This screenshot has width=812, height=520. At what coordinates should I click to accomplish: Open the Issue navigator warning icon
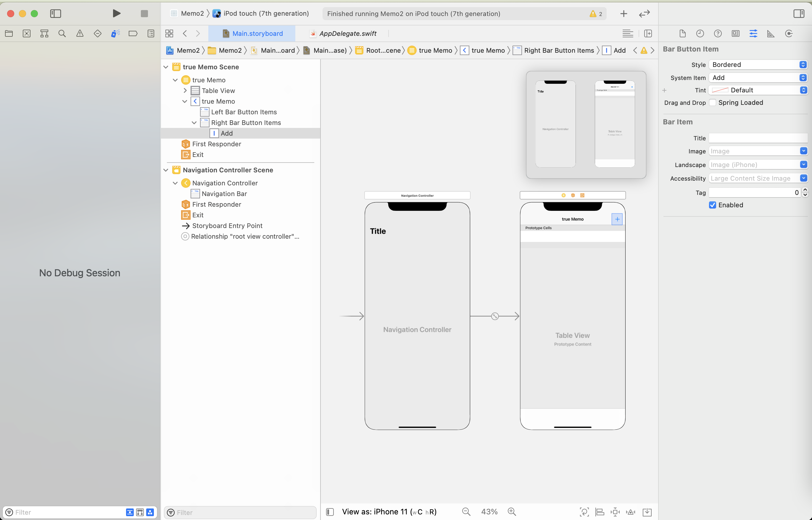80,33
